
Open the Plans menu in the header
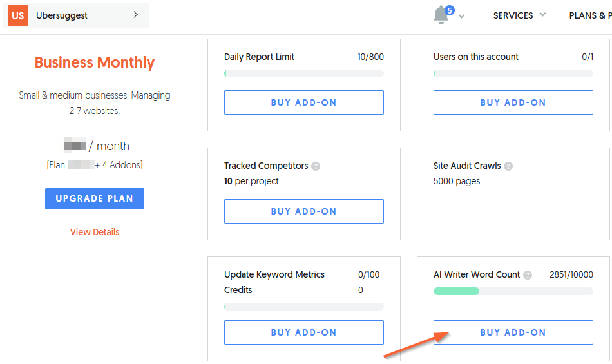(x=589, y=15)
